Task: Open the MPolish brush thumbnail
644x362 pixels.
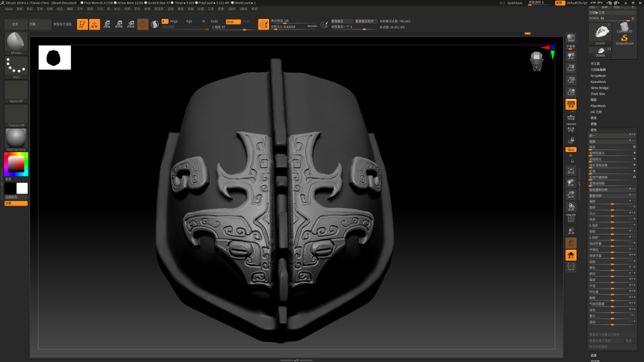Action: click(x=16, y=43)
